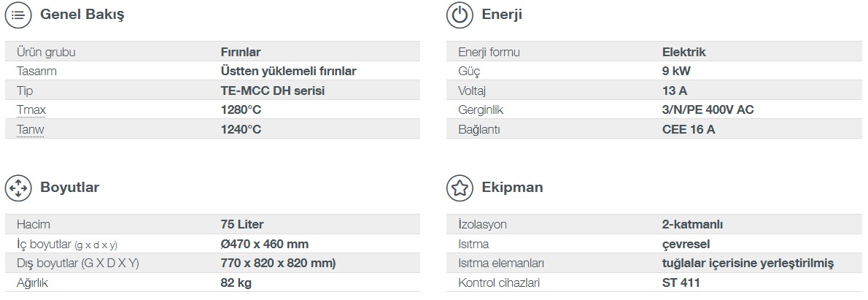
Task: Click the Boyutlar section title
Action: coord(70,187)
